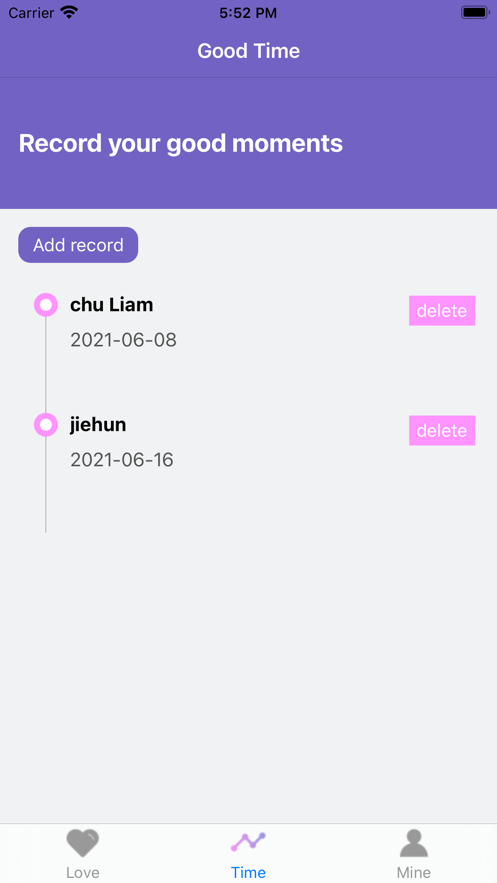Tap the Good Time navigation title

click(x=248, y=51)
